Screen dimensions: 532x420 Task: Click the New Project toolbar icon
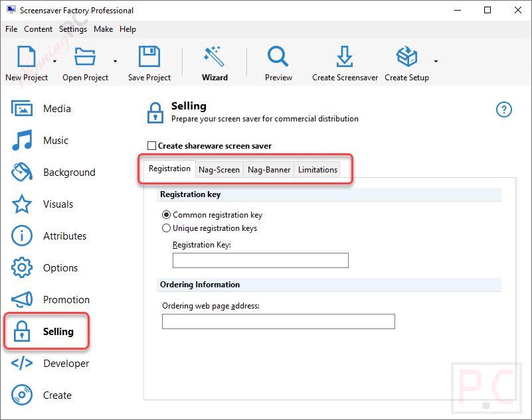click(x=27, y=56)
